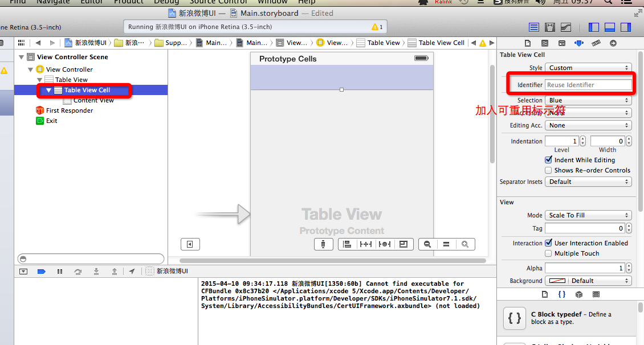The height and width of the screenshot is (345, 644).
Task: Reset canvas zoom to actual size
Action: [x=446, y=244]
